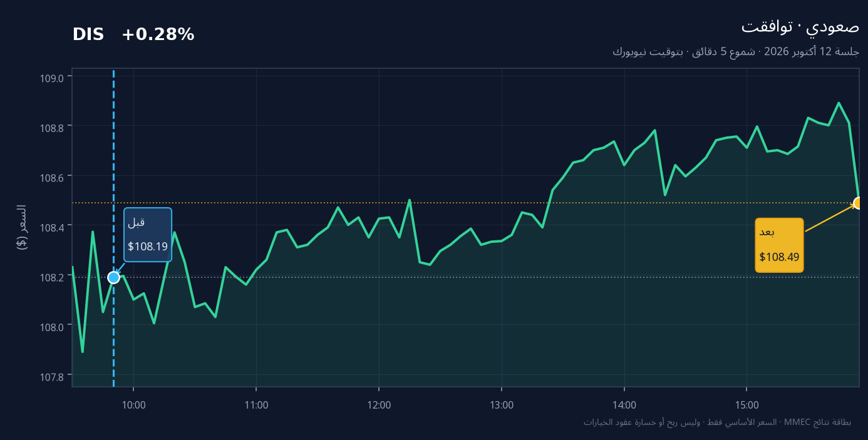Viewport: 868px width, 440px height.
Task: Click the 108.6 price axis tick
Action: [51, 177]
